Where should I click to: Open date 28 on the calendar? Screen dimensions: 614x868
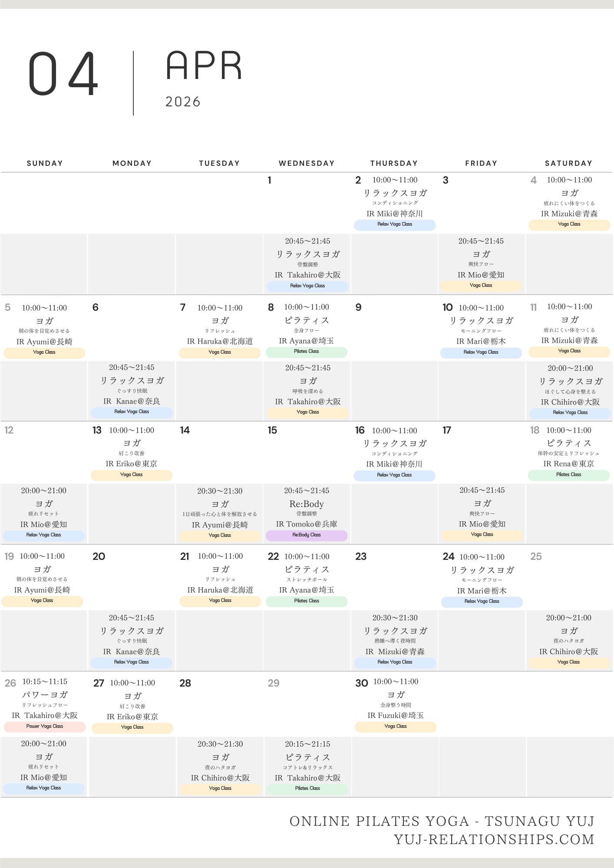click(x=185, y=684)
